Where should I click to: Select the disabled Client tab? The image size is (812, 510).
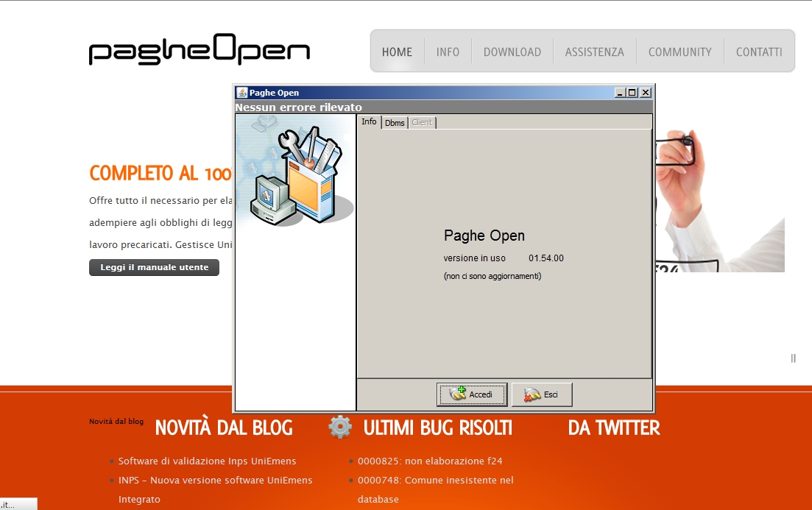click(422, 123)
